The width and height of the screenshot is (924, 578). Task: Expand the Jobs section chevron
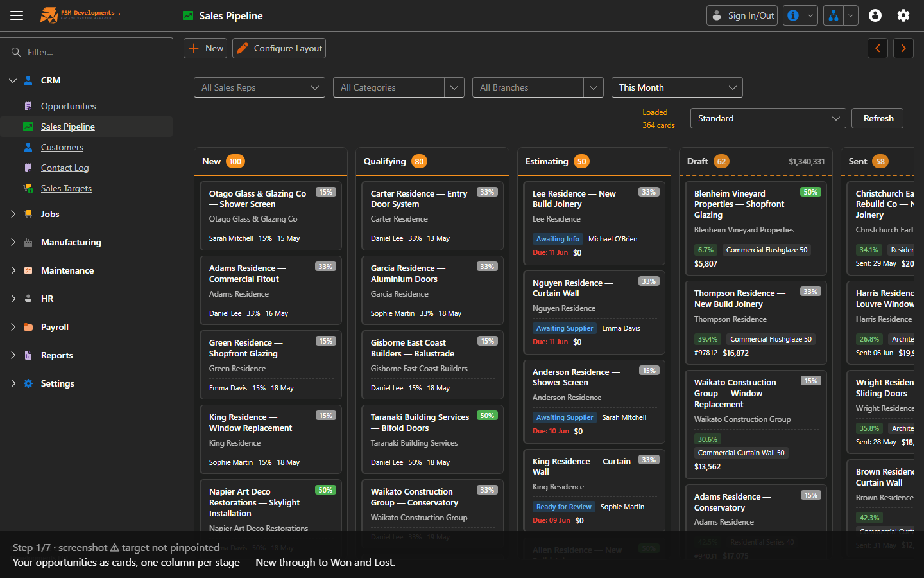[13, 214]
